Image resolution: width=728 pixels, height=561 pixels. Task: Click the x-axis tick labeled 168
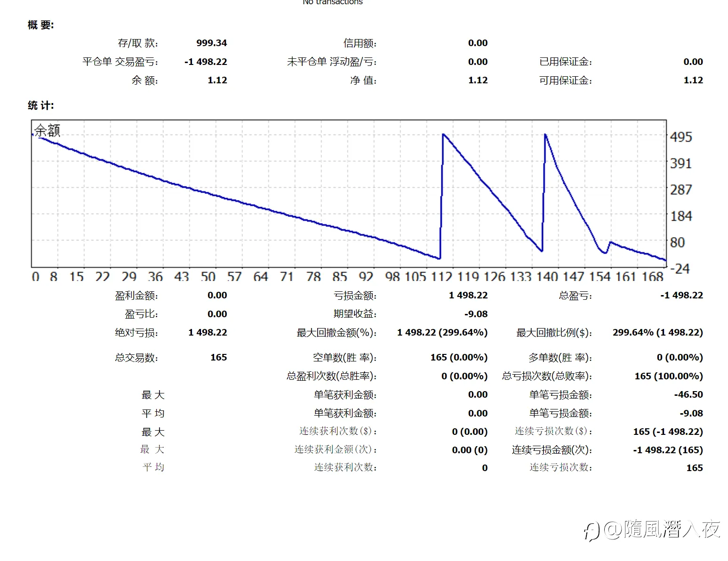pyautogui.click(x=653, y=276)
